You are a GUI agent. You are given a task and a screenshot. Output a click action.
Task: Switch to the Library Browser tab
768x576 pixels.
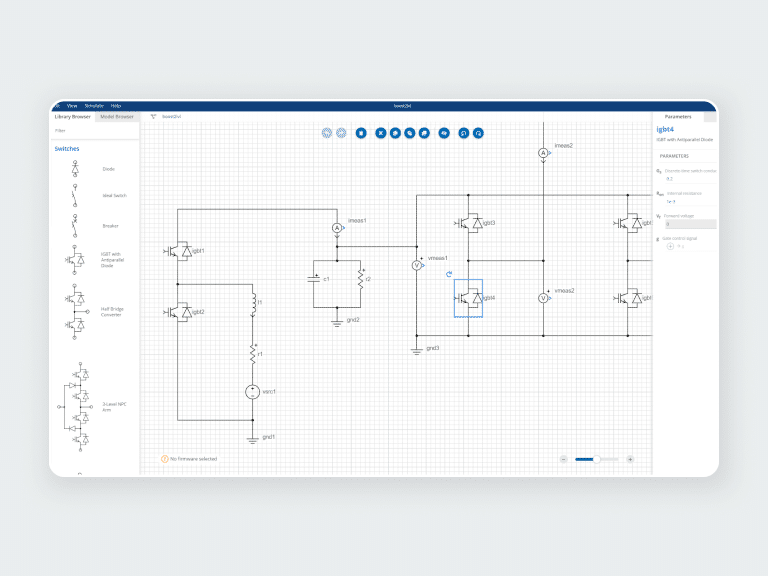coord(72,117)
